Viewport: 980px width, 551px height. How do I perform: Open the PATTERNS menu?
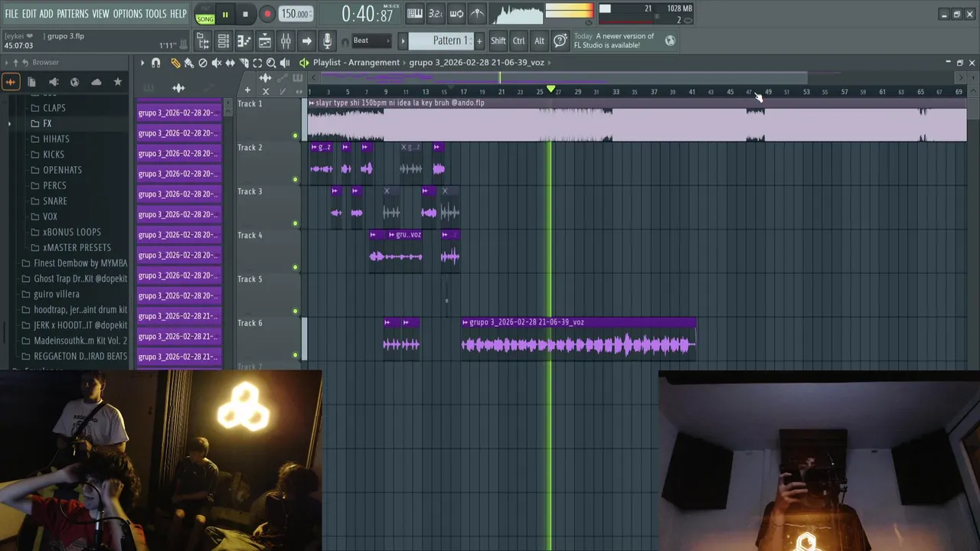click(73, 14)
